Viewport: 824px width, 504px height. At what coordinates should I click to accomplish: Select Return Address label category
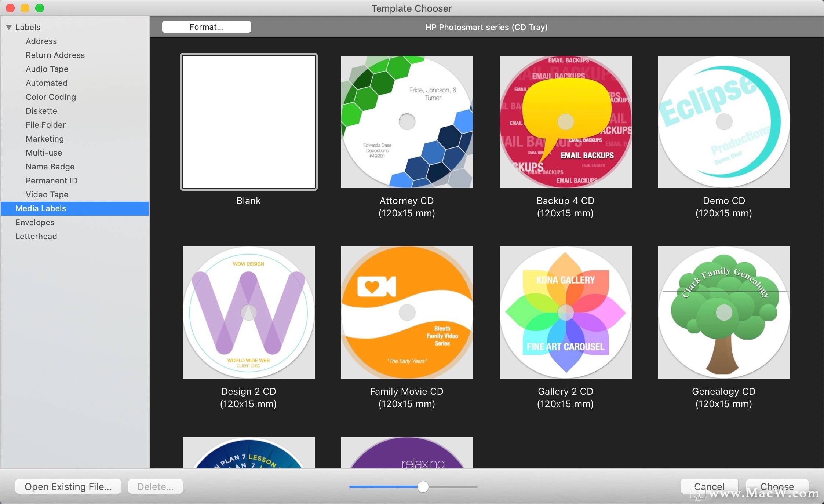pyautogui.click(x=55, y=55)
